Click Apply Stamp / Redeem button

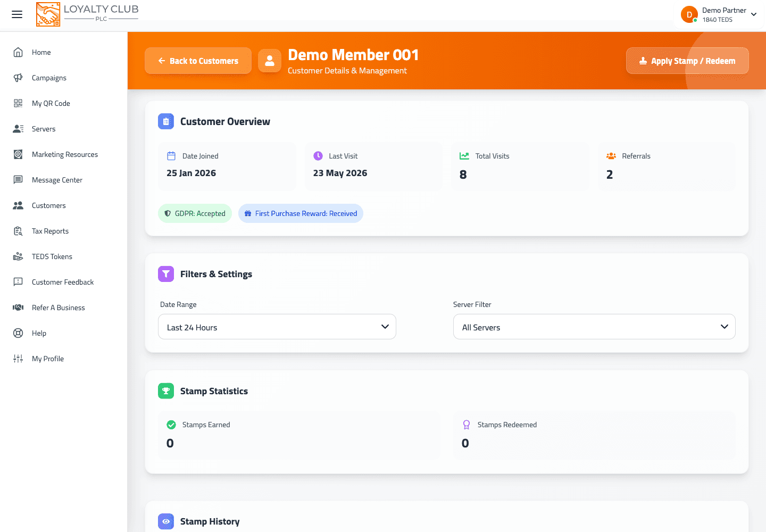687,61
